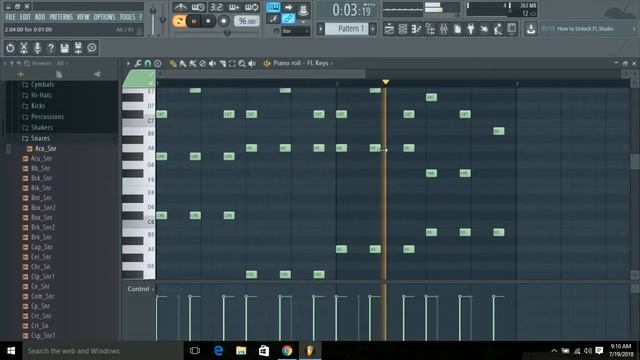Screen dimensions: 640x360
Task: Expand the Percussions folder
Action: (x=47, y=117)
